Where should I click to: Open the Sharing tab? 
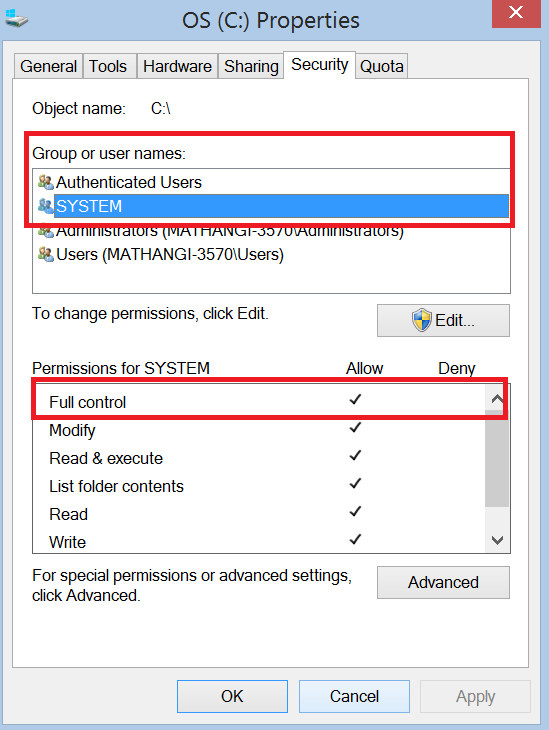251,66
